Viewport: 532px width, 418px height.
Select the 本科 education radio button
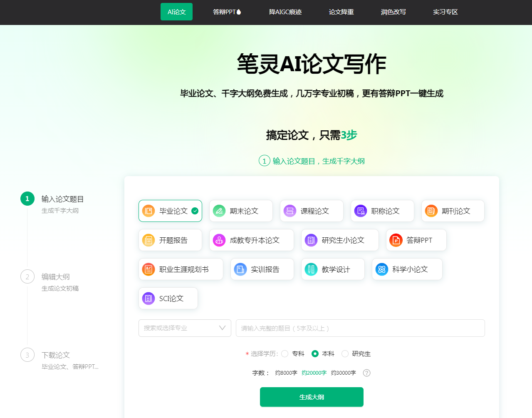(315, 354)
